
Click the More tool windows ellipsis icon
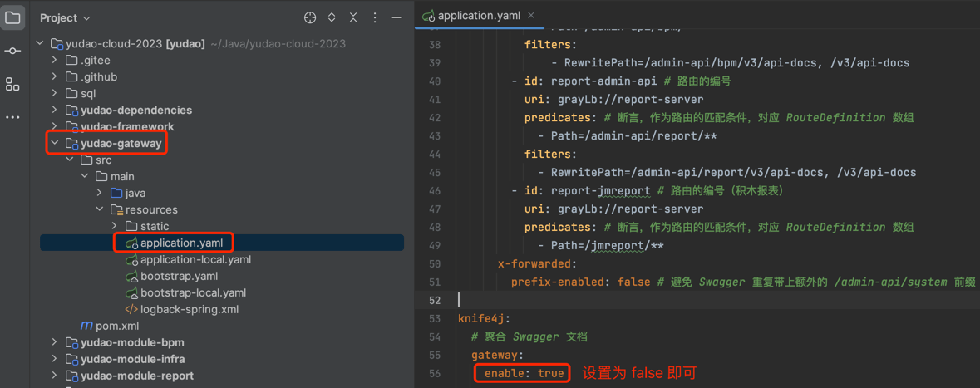[12, 117]
